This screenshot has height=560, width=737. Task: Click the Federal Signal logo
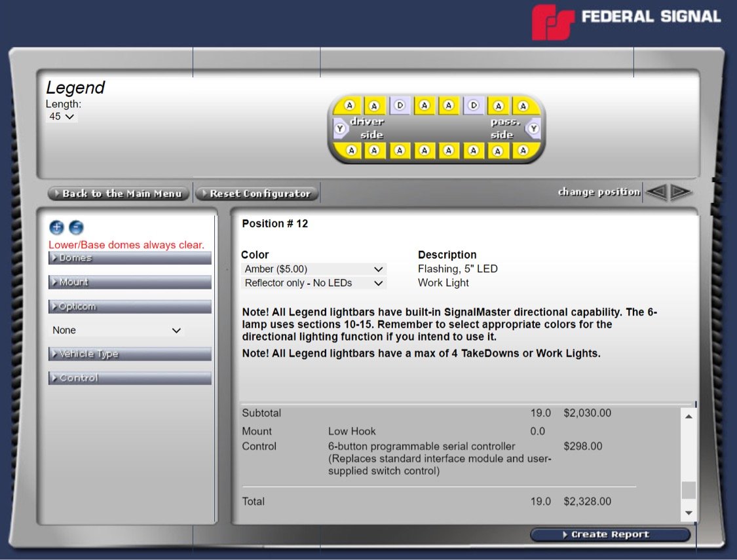tap(626, 22)
